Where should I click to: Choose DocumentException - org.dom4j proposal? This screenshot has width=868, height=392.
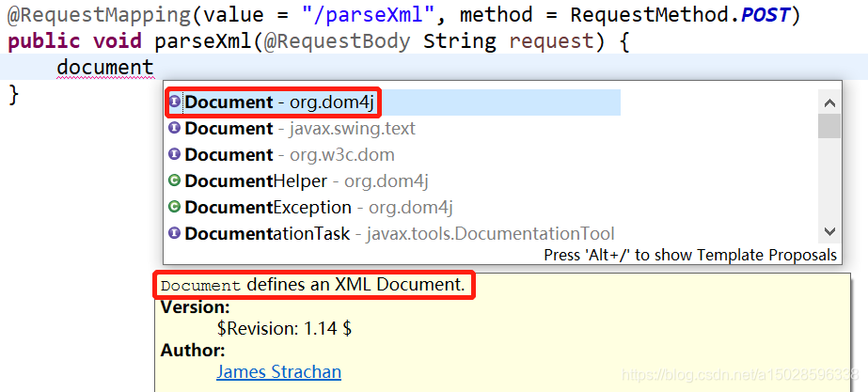coord(394,208)
